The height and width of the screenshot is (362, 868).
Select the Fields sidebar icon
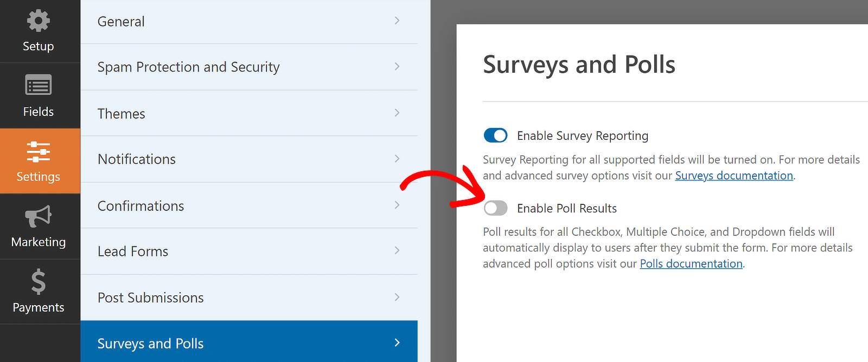38,86
